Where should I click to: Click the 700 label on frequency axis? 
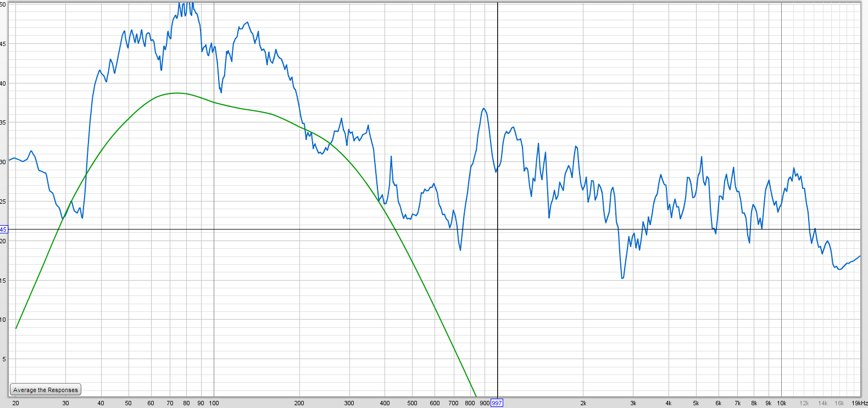tap(453, 403)
